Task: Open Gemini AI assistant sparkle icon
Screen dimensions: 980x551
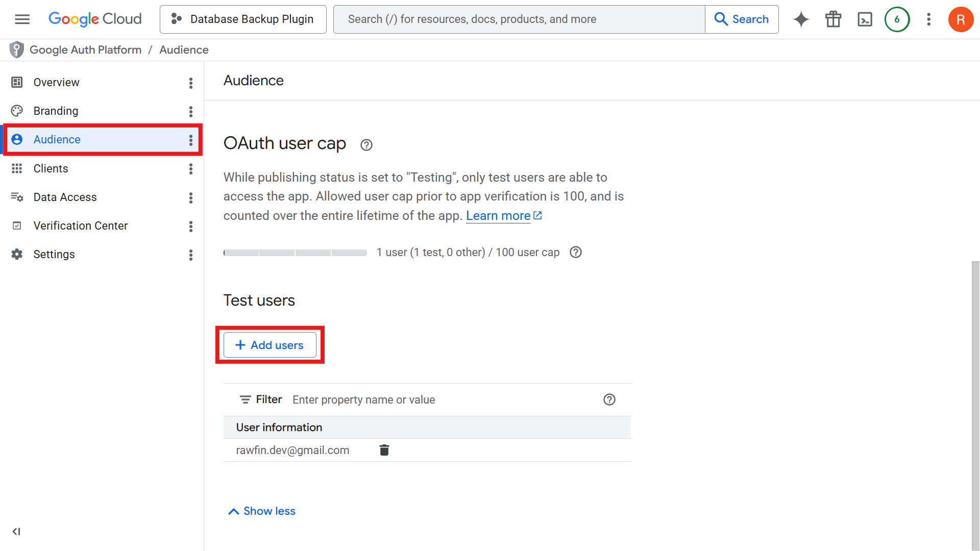Action: pyautogui.click(x=801, y=19)
